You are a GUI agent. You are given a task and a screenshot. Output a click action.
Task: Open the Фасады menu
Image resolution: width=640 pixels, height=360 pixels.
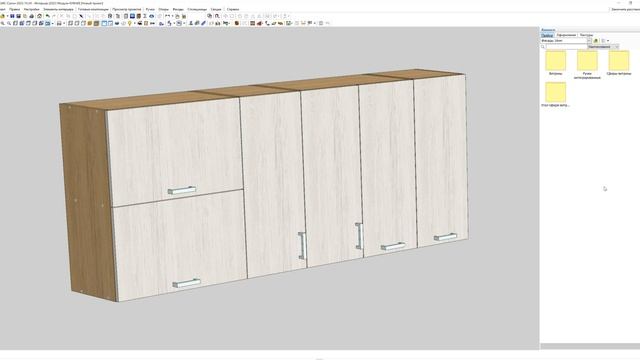(178, 9)
